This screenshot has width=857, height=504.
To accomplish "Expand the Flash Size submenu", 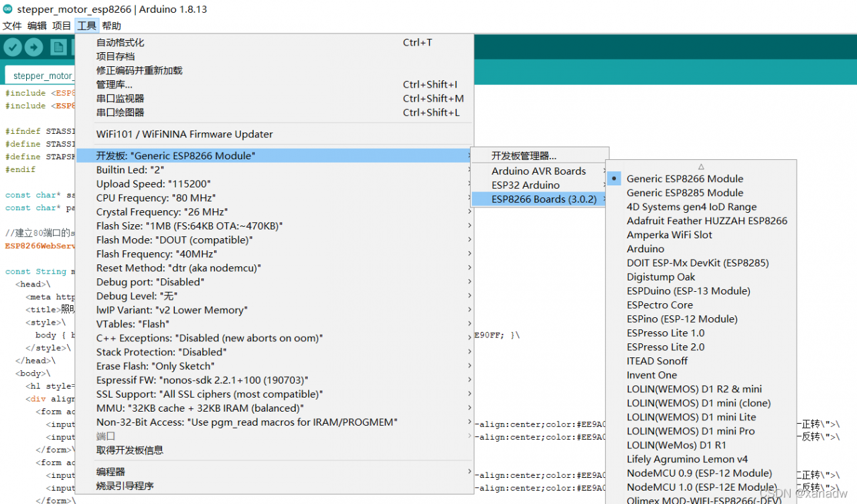I will click(274, 226).
